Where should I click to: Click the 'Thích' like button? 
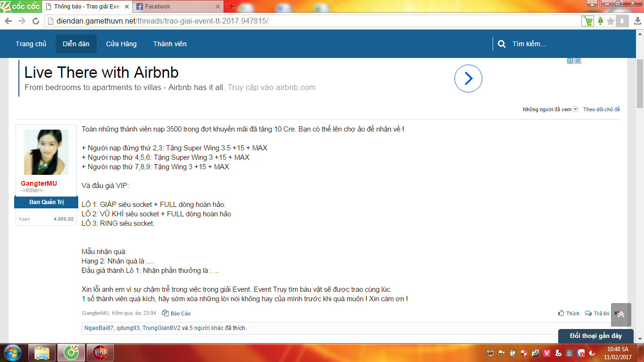(x=569, y=313)
